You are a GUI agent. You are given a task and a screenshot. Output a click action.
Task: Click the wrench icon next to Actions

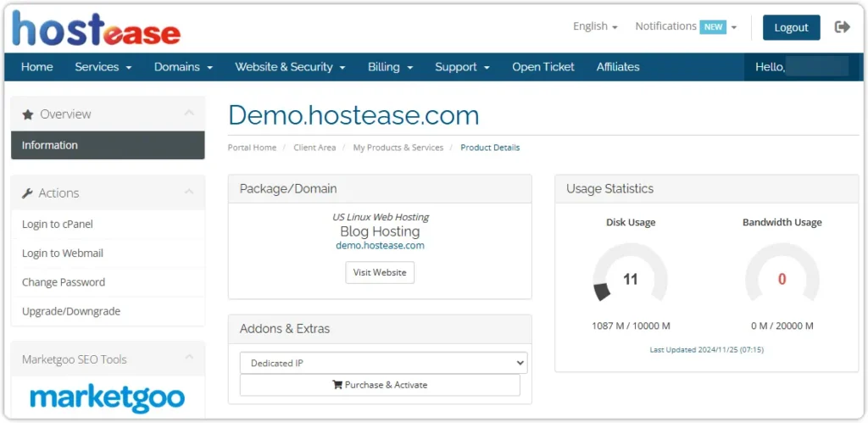[27, 193]
